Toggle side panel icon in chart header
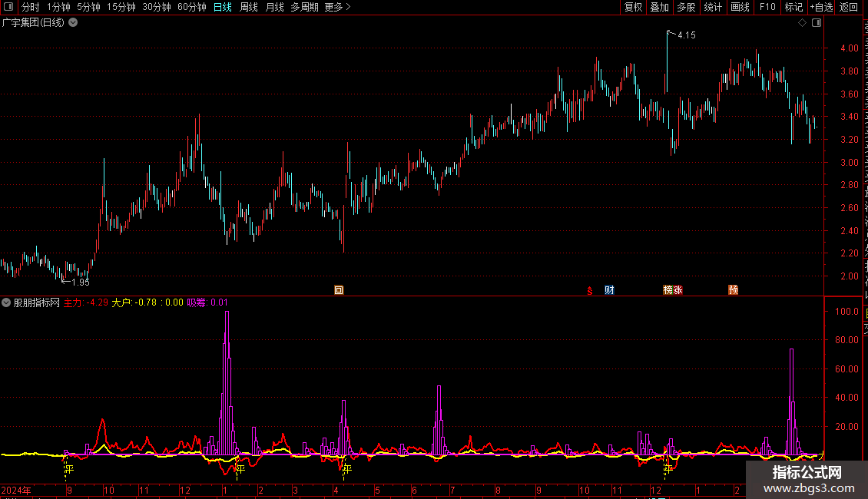This screenshot has height=499, width=868. click(817, 23)
